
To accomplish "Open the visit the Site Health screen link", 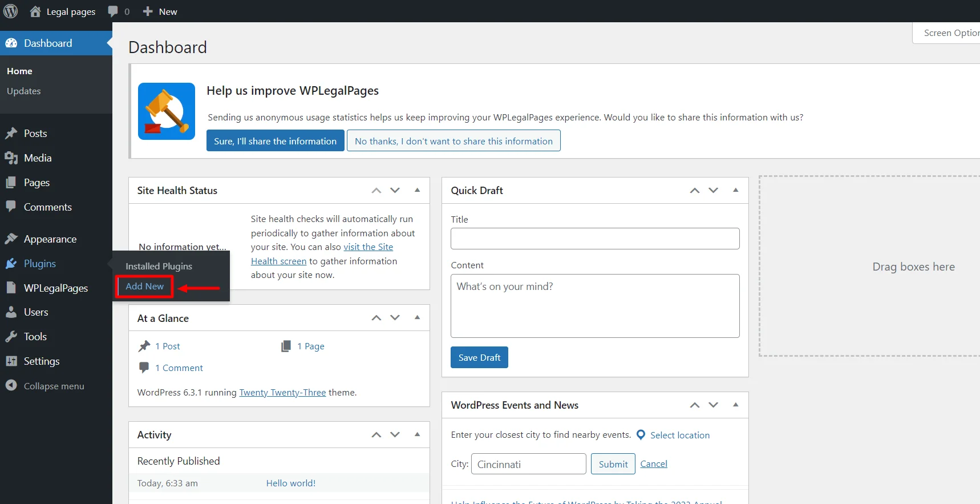I will (368, 247).
